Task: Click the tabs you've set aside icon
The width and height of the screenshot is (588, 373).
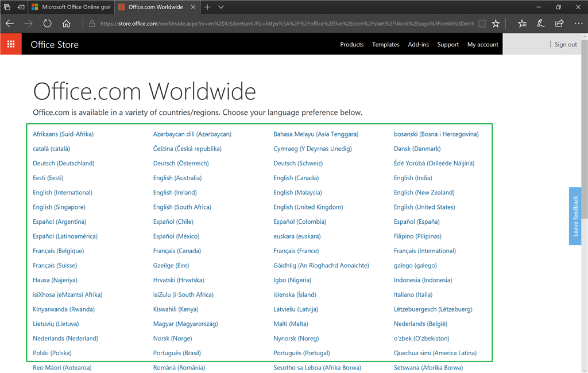Action: tap(7, 7)
